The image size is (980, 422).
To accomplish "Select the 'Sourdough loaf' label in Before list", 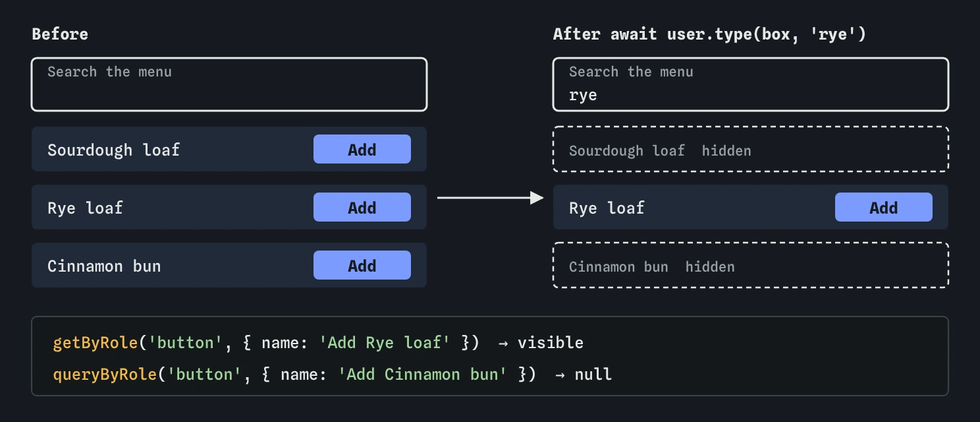I will point(113,150).
